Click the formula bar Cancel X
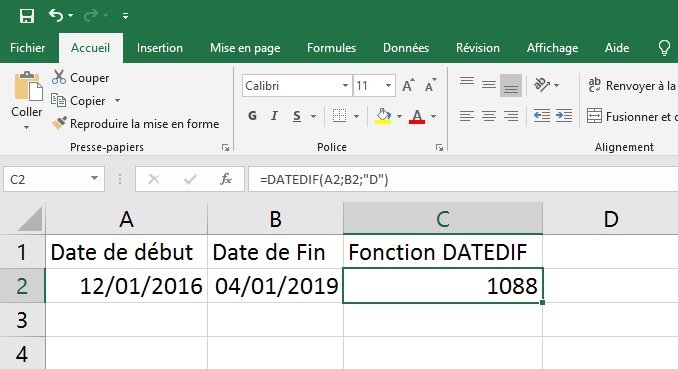Screen dimensions: 678x369 click(x=154, y=179)
